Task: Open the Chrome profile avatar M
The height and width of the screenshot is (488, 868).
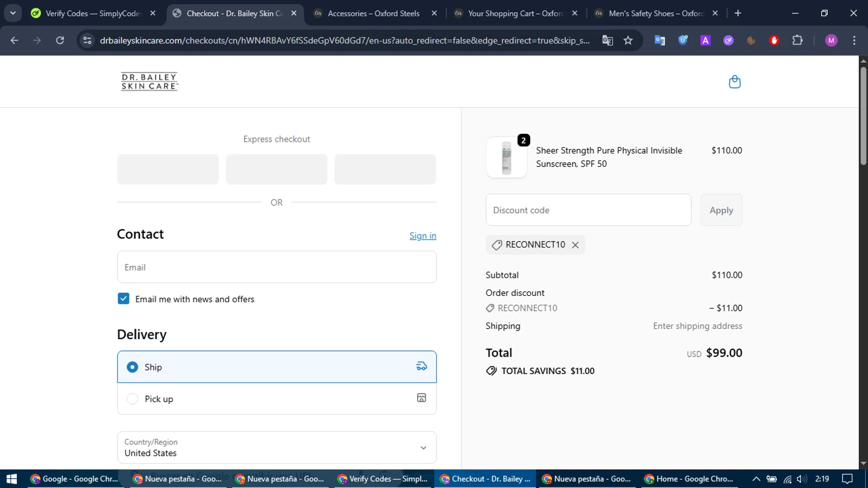Action: point(832,41)
